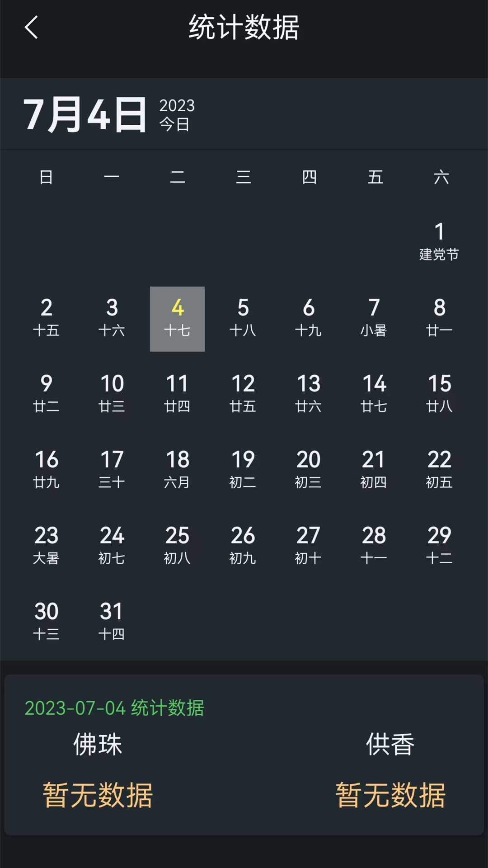
Task: Select July 31, the last day
Action: click(x=113, y=622)
